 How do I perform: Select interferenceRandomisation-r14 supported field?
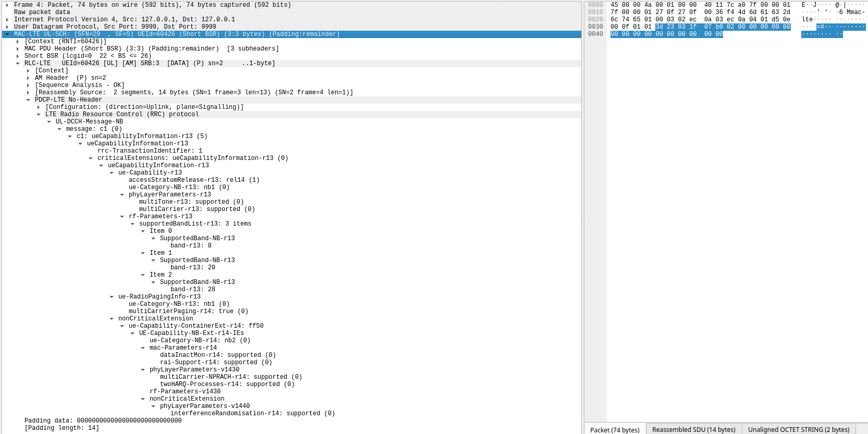[x=252, y=414]
